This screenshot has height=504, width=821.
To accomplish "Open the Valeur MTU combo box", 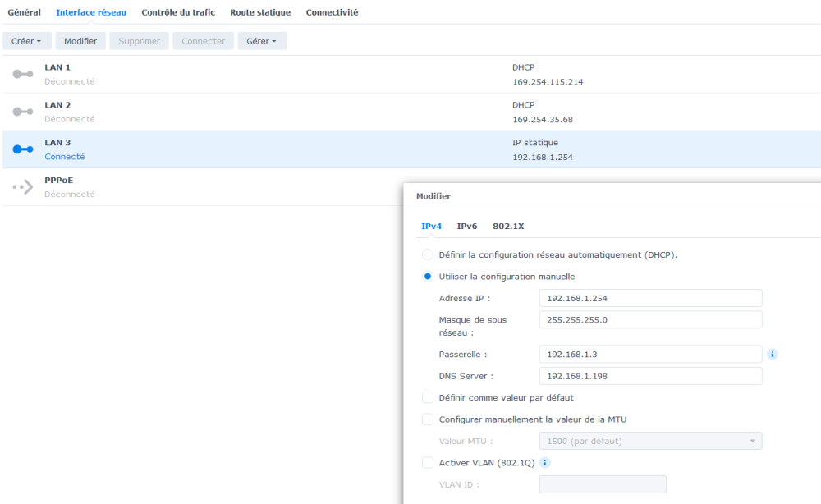I will click(649, 442).
